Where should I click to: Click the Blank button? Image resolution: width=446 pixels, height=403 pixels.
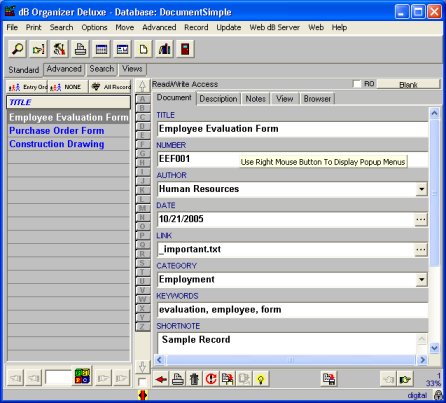point(408,85)
